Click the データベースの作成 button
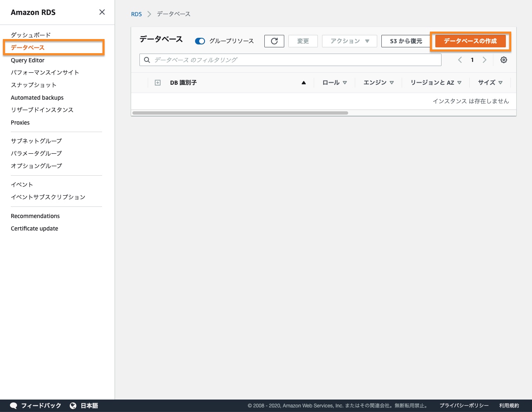532x412 pixels. pos(470,41)
